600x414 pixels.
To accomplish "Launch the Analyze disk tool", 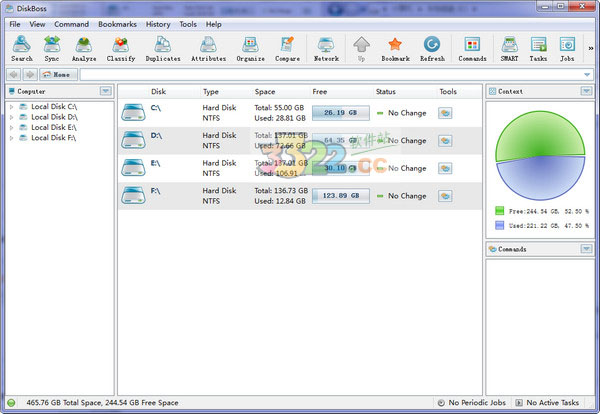I will coord(84,48).
